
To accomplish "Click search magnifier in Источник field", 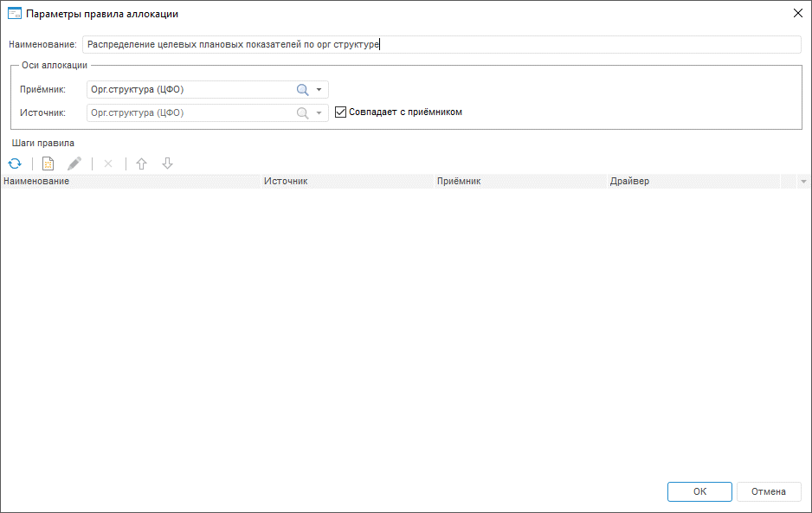I will point(302,112).
